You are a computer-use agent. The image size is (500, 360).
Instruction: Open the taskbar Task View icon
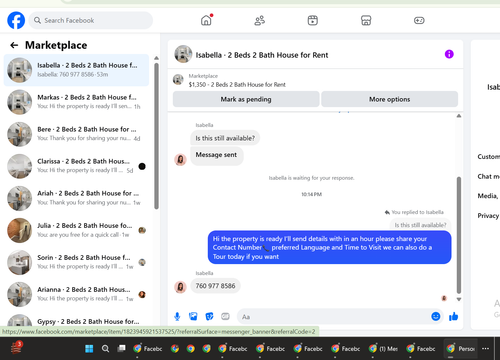121,349
